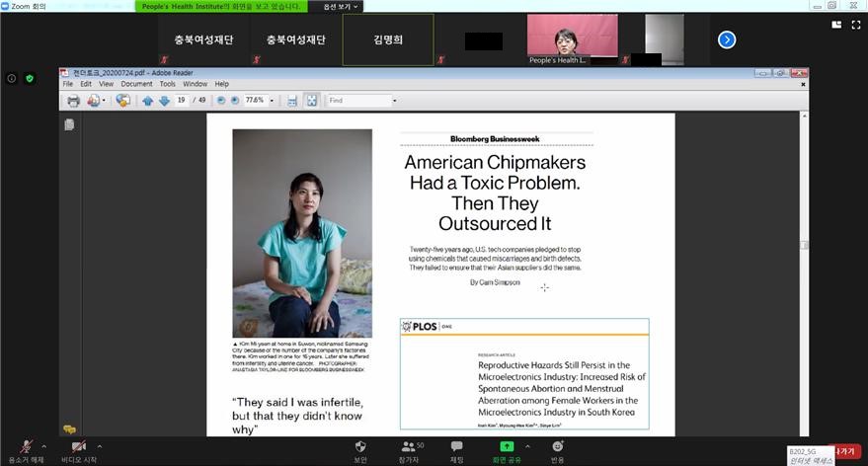The image size is (868, 466).
Task: Select second 충북여성재단 participant tile
Action: (x=295, y=39)
